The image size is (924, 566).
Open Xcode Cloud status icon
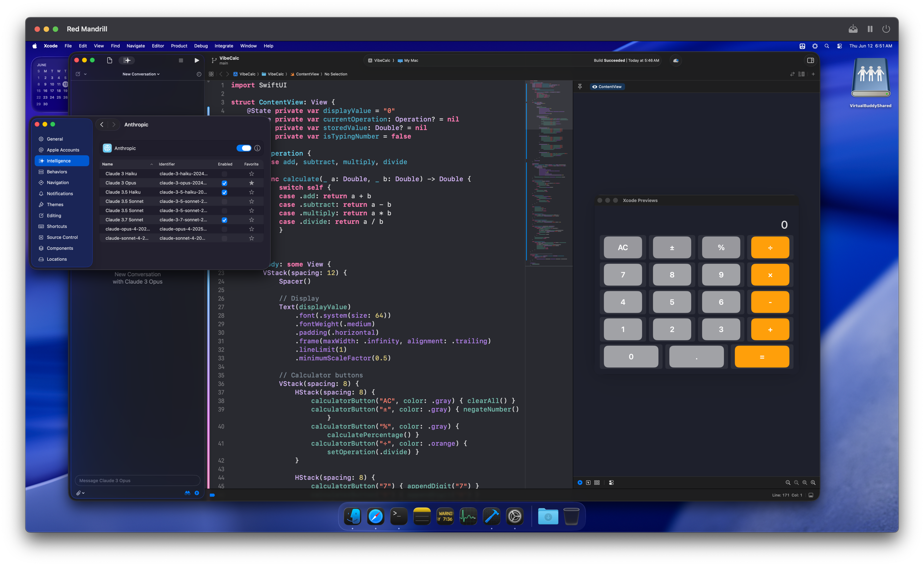click(676, 60)
